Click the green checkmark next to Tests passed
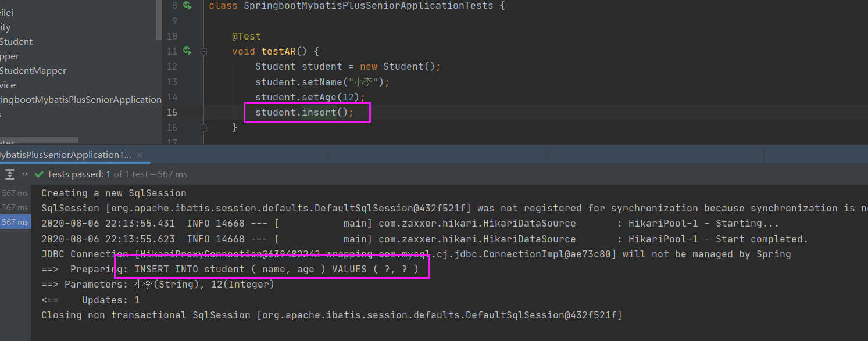868x341 pixels. pyautogui.click(x=39, y=174)
